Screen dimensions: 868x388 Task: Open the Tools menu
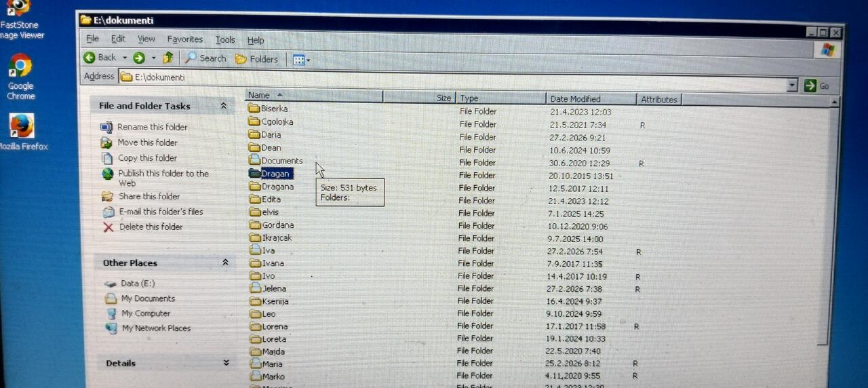225,40
